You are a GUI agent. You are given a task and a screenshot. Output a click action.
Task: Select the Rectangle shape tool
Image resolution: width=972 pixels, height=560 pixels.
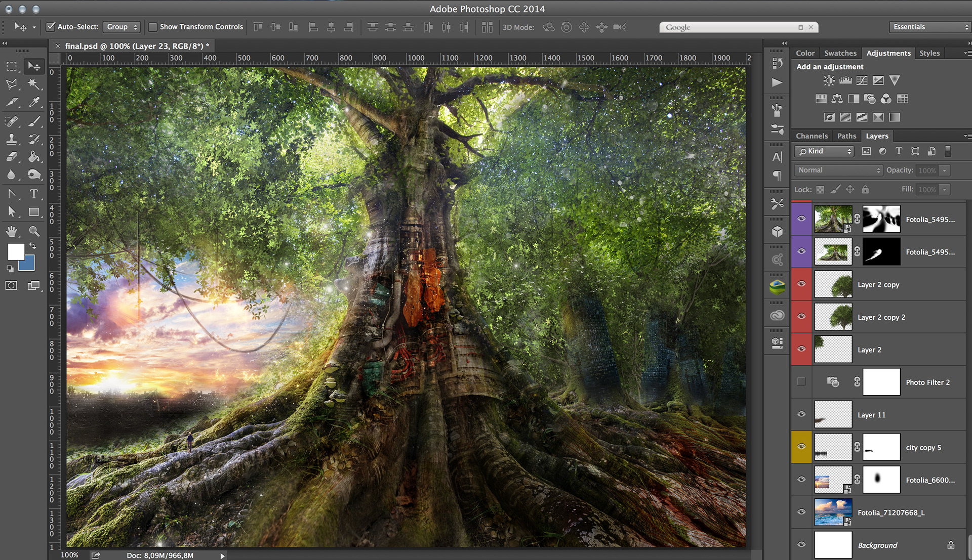click(34, 212)
